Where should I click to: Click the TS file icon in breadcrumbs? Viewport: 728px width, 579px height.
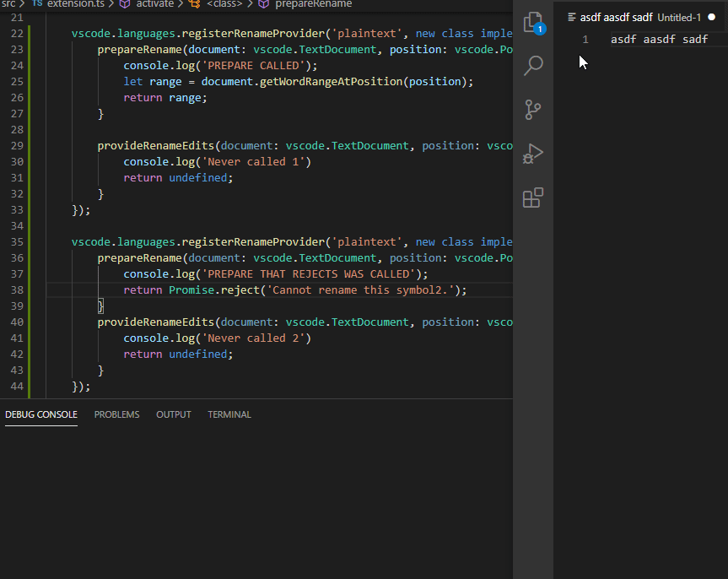(x=37, y=3)
